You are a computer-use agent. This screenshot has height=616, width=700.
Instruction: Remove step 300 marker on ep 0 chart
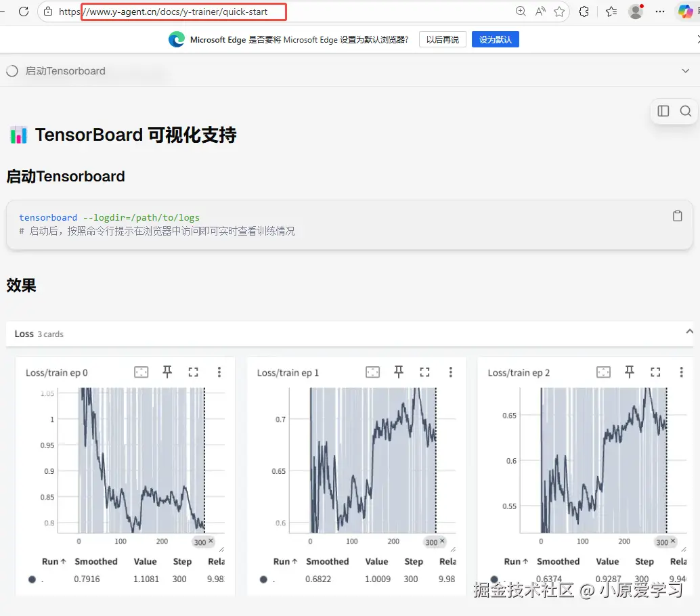211,541
